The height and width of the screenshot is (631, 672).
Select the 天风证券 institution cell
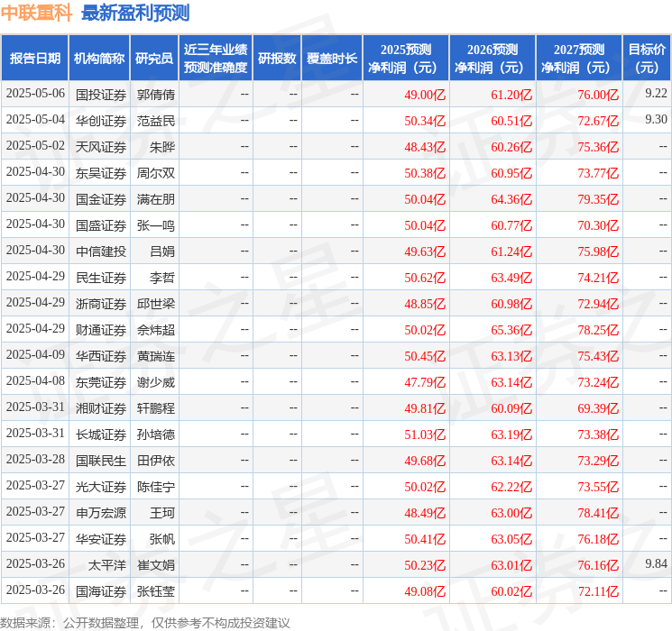(101, 147)
